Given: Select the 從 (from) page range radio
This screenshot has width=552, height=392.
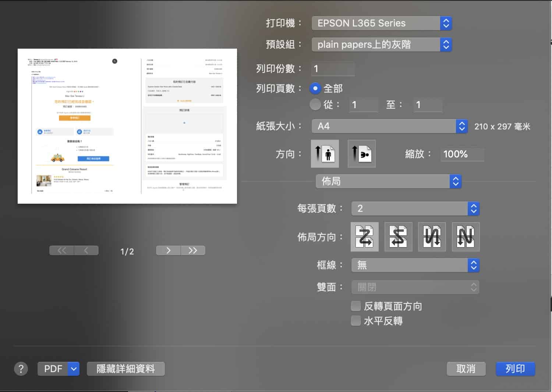Looking at the screenshot, I should click(315, 104).
